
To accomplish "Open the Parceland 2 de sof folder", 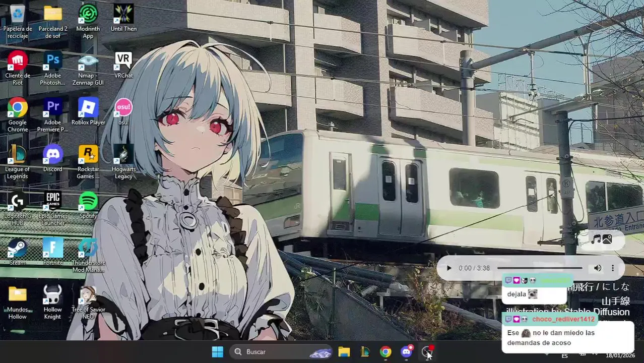I will (x=53, y=21).
